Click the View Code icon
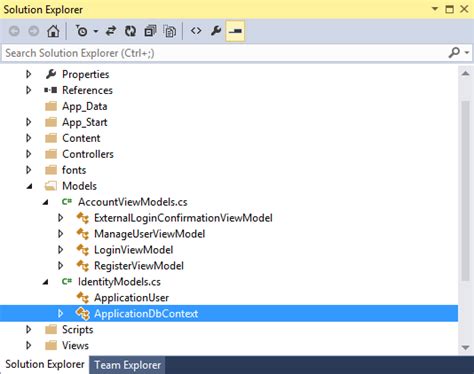 196,31
